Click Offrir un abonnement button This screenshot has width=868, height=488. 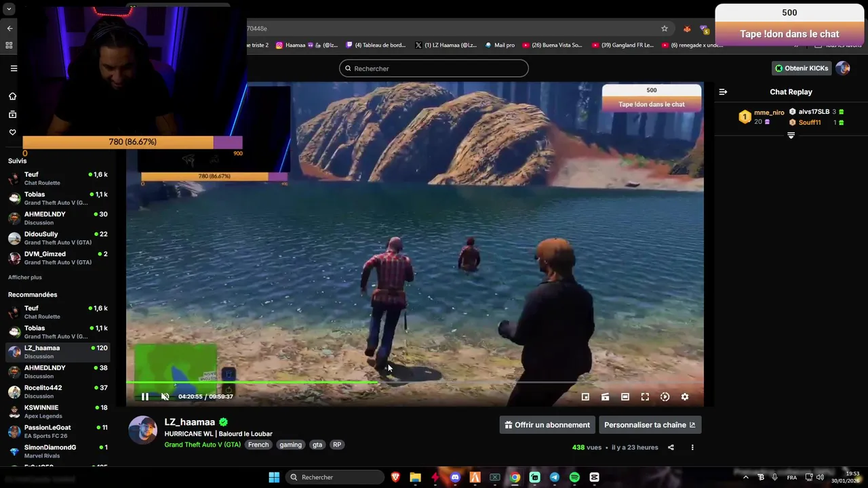tap(547, 425)
